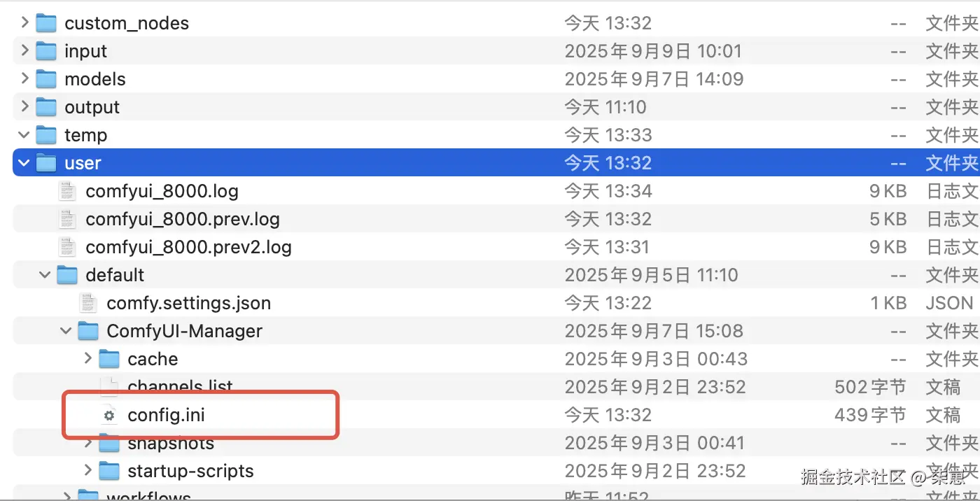The height and width of the screenshot is (501, 980).
Task: Expand the cache folder chevron
Action: click(87, 358)
